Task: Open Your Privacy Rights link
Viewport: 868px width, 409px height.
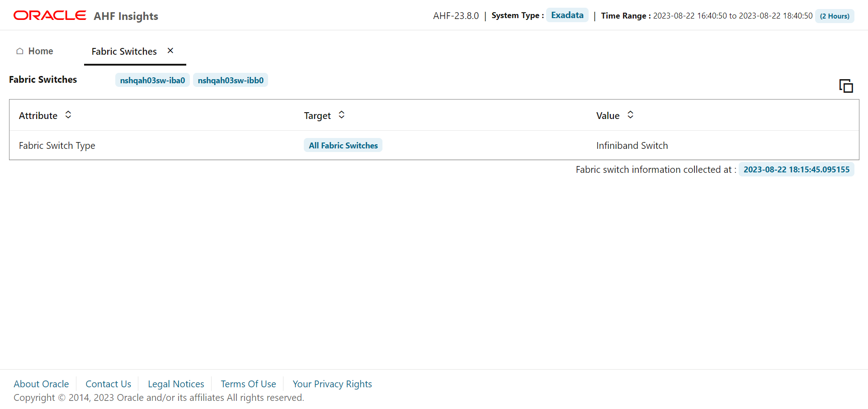Action: pos(332,384)
